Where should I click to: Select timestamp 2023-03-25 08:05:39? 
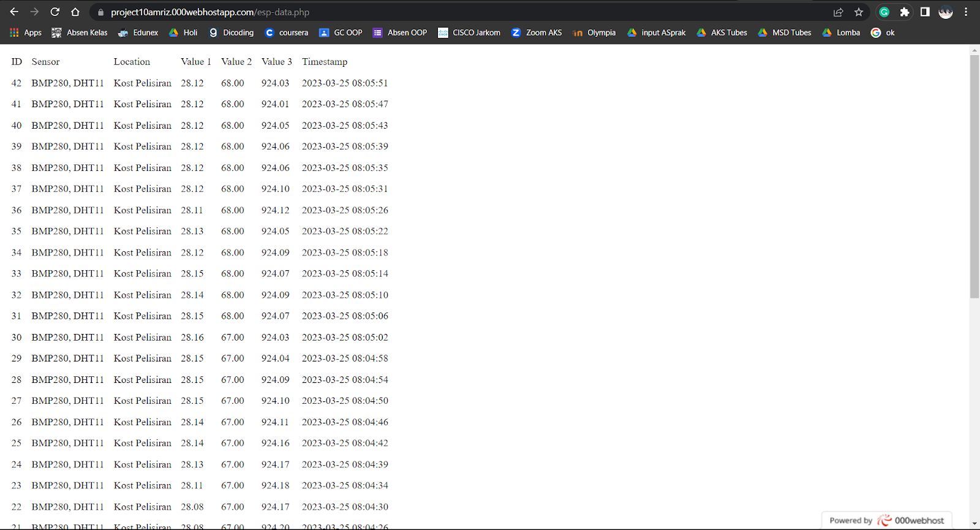[345, 146]
